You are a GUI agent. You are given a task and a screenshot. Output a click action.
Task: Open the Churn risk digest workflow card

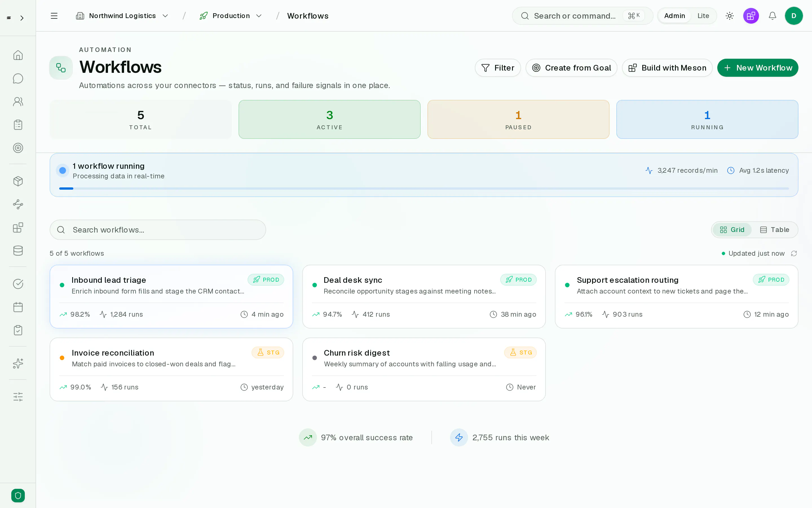pos(424,370)
